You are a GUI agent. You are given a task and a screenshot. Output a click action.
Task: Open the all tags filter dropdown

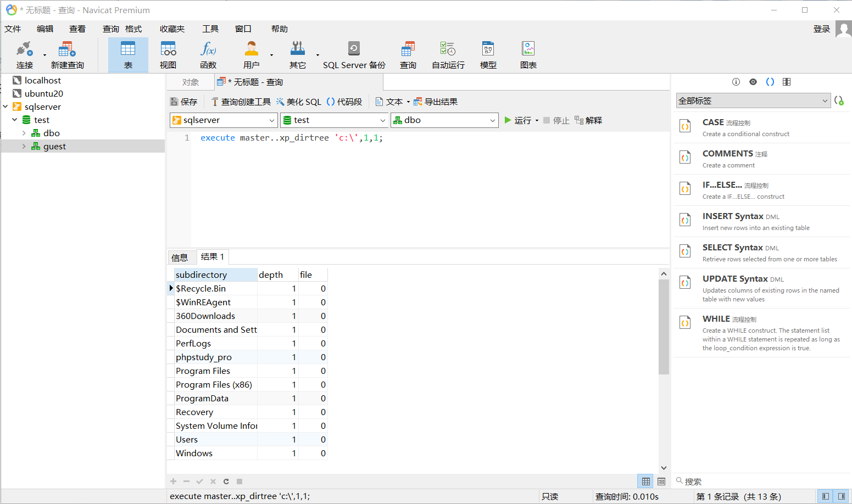pos(753,100)
